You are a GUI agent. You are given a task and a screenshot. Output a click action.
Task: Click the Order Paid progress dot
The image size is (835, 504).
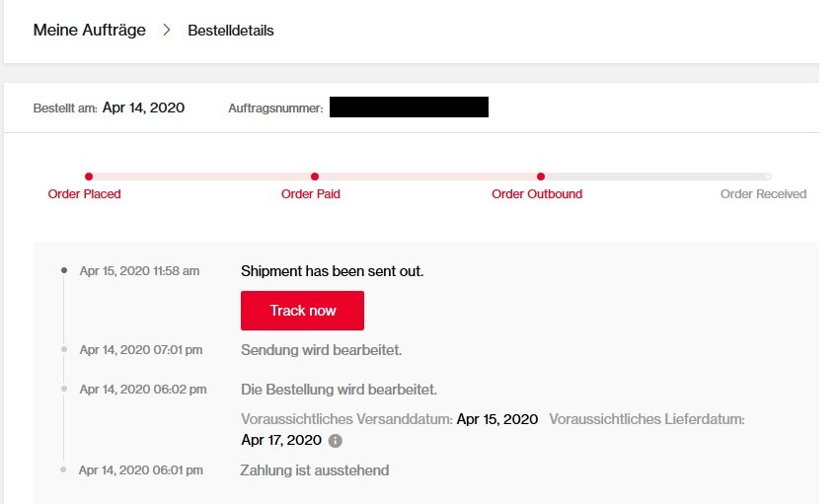click(315, 177)
